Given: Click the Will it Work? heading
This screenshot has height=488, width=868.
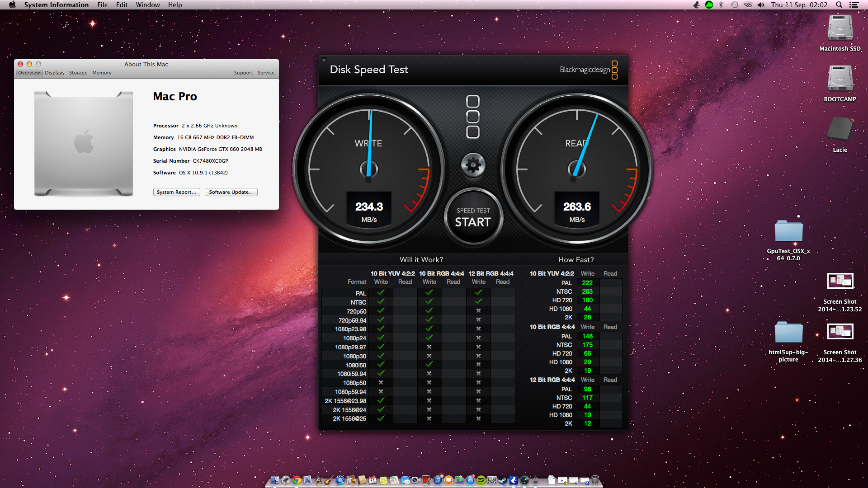Looking at the screenshot, I should pos(421,259).
